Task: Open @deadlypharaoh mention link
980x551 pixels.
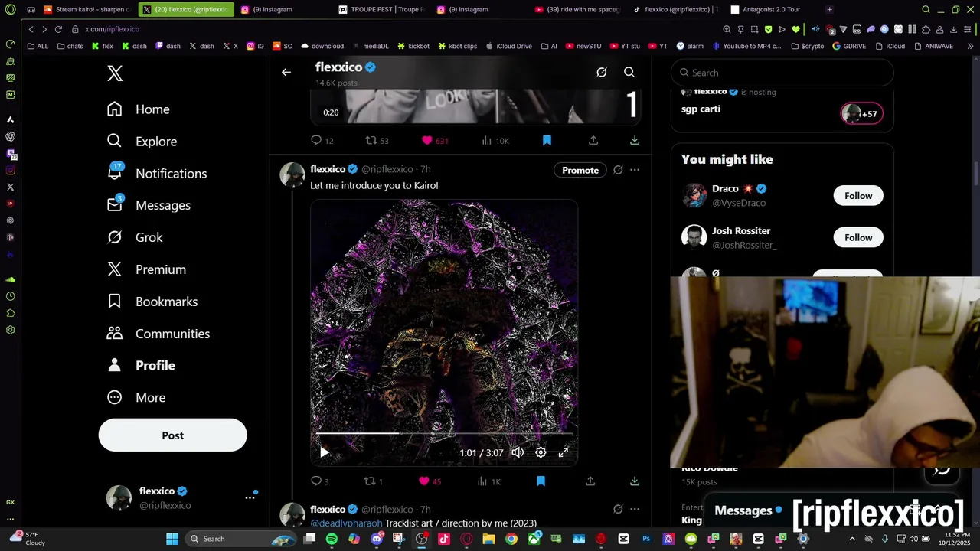Action: pos(346,523)
